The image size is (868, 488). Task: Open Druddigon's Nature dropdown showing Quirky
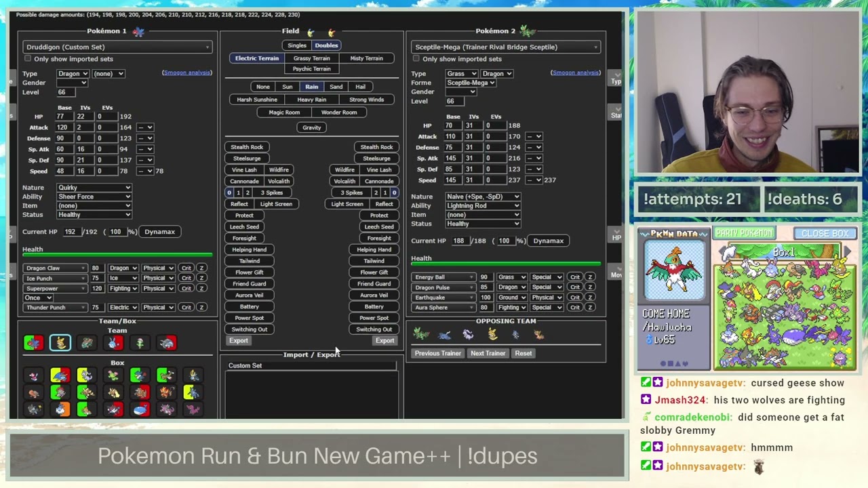(x=94, y=188)
